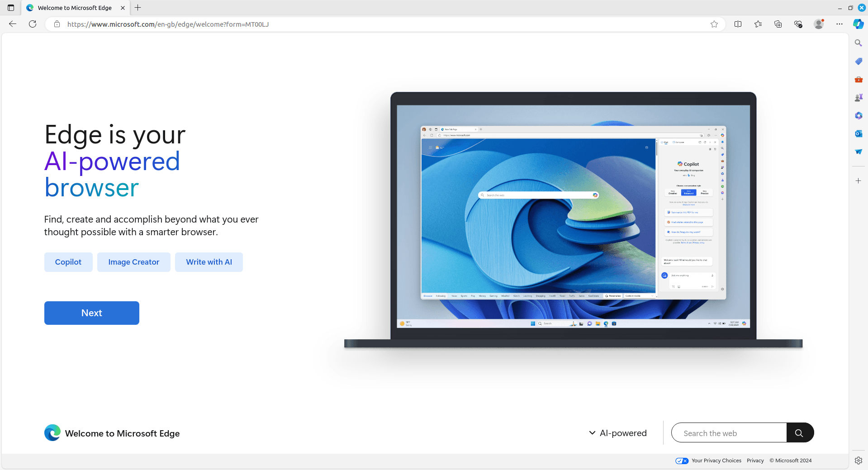Open sidebar Shopping tag icon
This screenshot has width=868, height=470.
(x=859, y=61)
